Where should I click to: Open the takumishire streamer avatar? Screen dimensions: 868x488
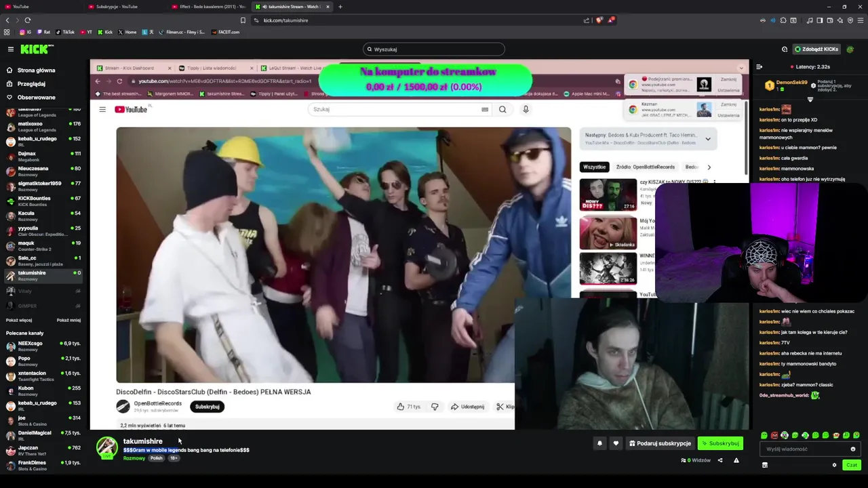pos(106,447)
